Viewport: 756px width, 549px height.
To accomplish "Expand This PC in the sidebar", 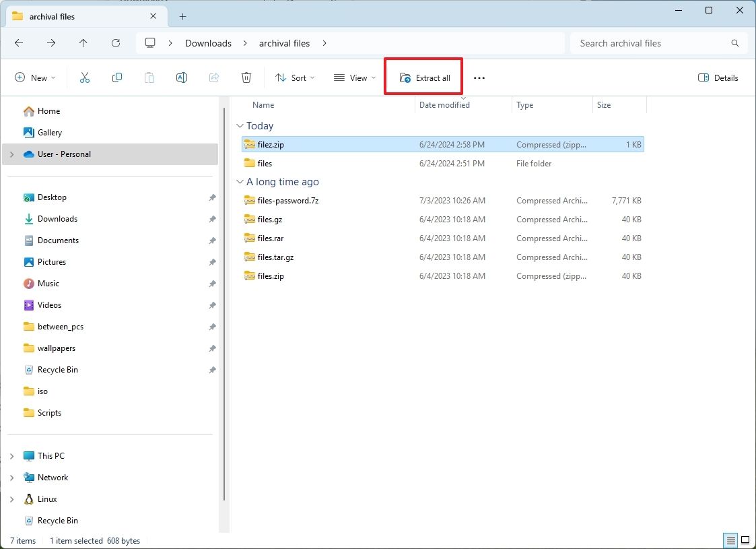I will click(11, 455).
